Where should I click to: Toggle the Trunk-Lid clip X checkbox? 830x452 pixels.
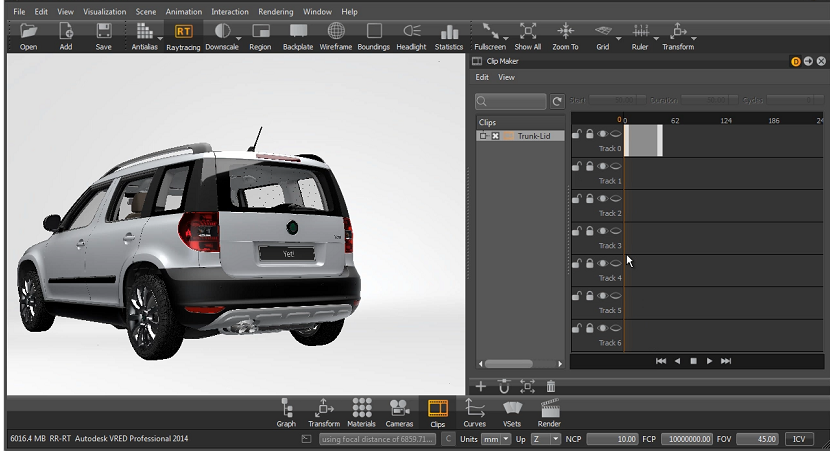495,136
